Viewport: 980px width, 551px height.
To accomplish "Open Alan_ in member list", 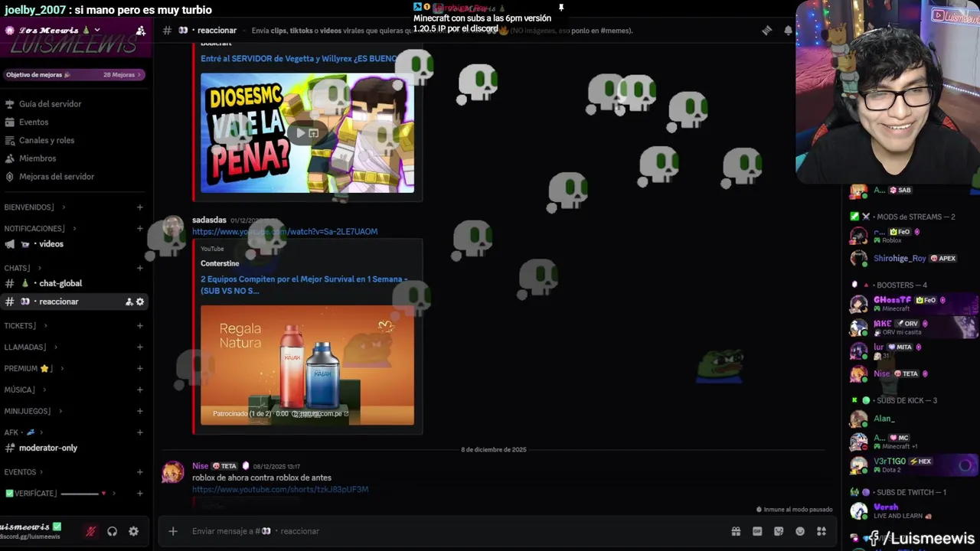I will click(x=911, y=419).
